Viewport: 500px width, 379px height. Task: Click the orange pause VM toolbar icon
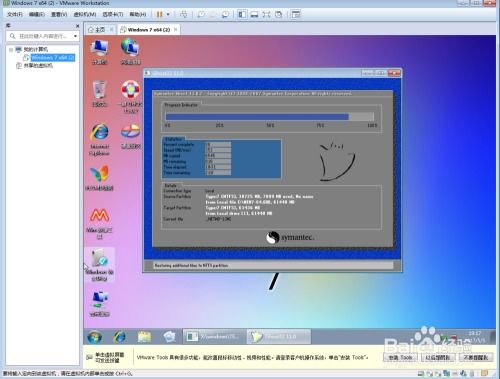click(160, 14)
